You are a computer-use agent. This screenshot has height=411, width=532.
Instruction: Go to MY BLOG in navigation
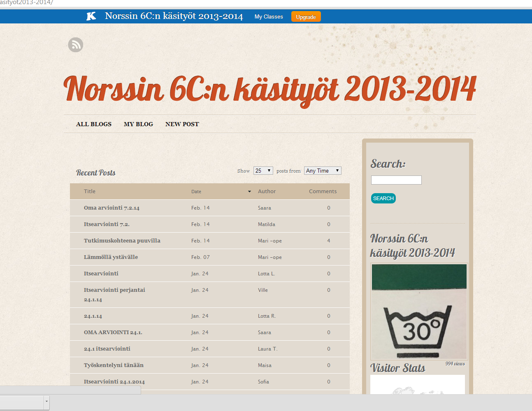(138, 124)
